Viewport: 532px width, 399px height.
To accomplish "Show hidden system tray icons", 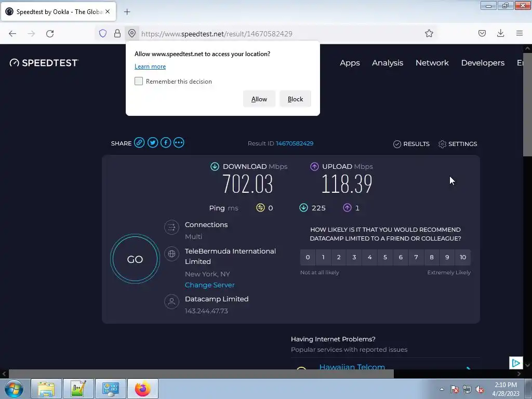I will tap(442, 389).
